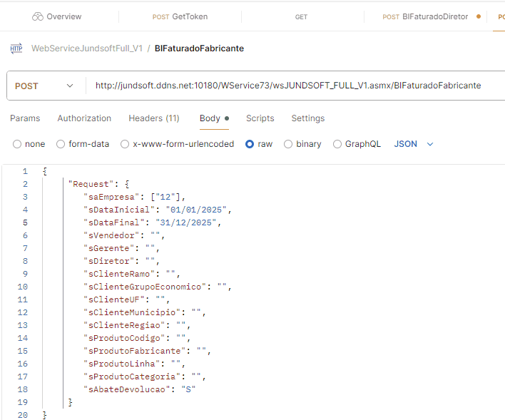This screenshot has height=420, width=505.
Task: Choose x-www-form-urlencoded body type
Action: [126, 144]
